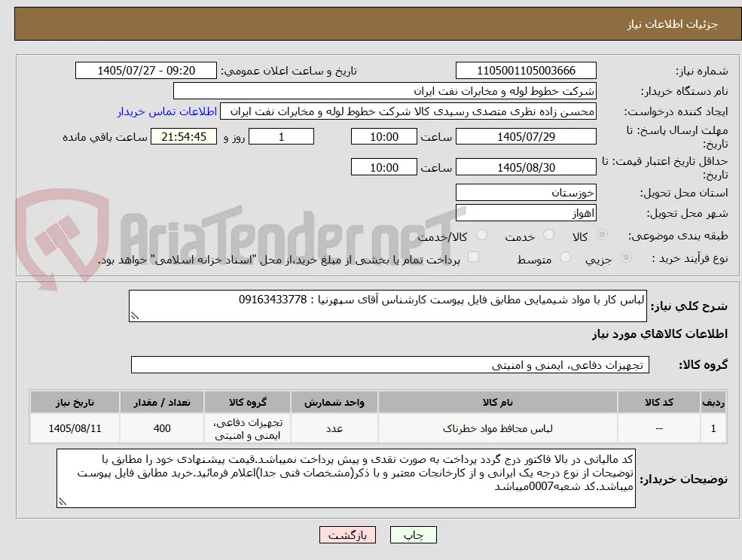Click the چاپ (print) button
Image resolution: width=742 pixels, height=560 pixels.
coord(413,535)
